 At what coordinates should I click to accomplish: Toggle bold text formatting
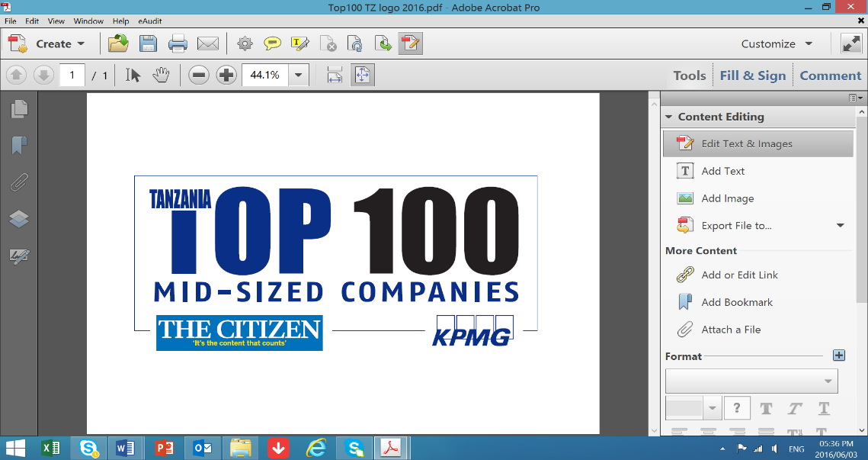tap(766, 408)
